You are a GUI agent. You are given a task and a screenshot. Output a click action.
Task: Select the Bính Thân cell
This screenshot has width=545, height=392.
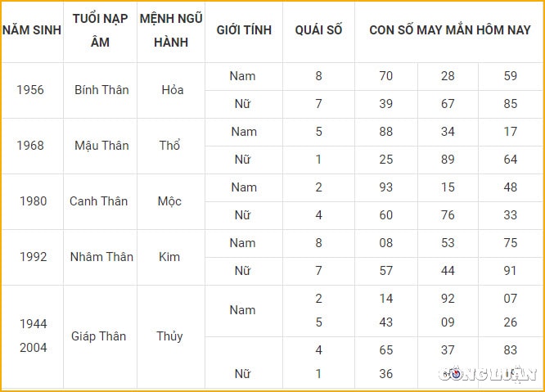pyautogui.click(x=101, y=90)
